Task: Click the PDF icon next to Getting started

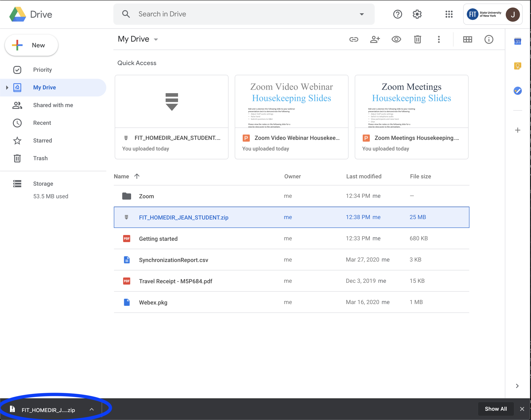Action: (x=127, y=239)
